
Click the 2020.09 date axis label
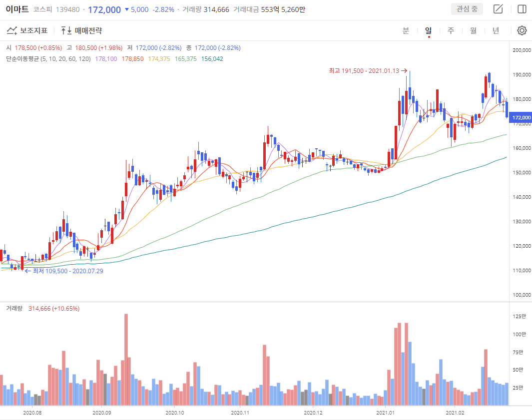pyautogui.click(x=102, y=413)
